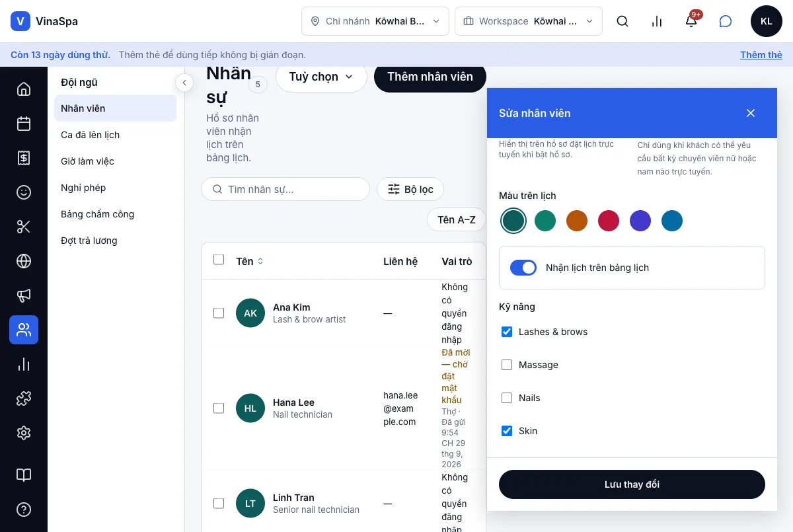Open Giờ làm việc menu item
This screenshot has width=793, height=532.
click(115, 161)
